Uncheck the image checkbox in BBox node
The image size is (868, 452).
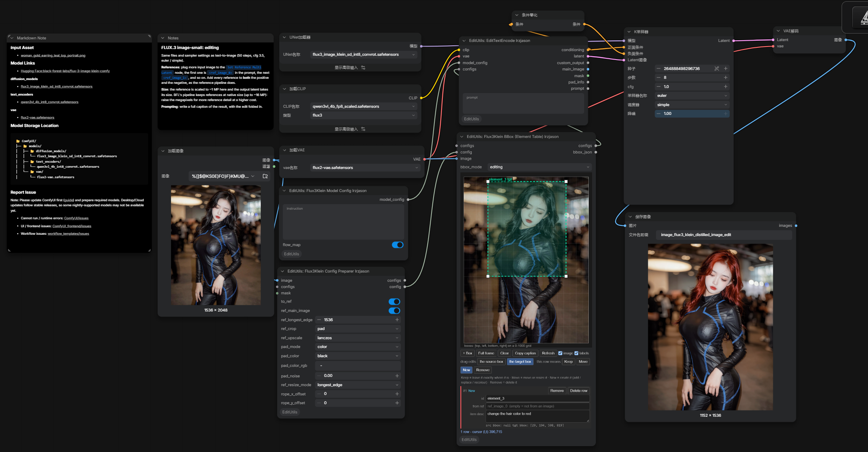click(560, 353)
